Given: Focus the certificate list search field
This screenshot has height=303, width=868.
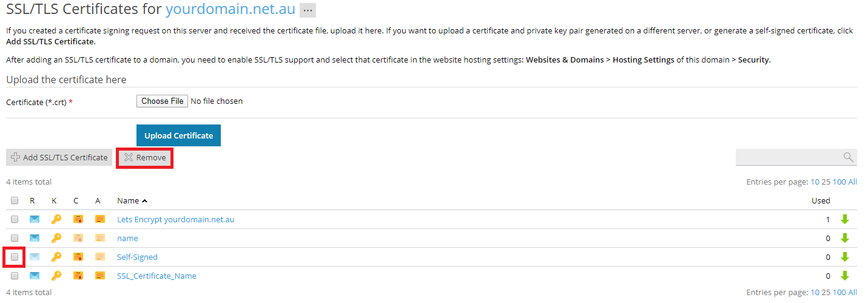Looking at the screenshot, I should pos(789,157).
